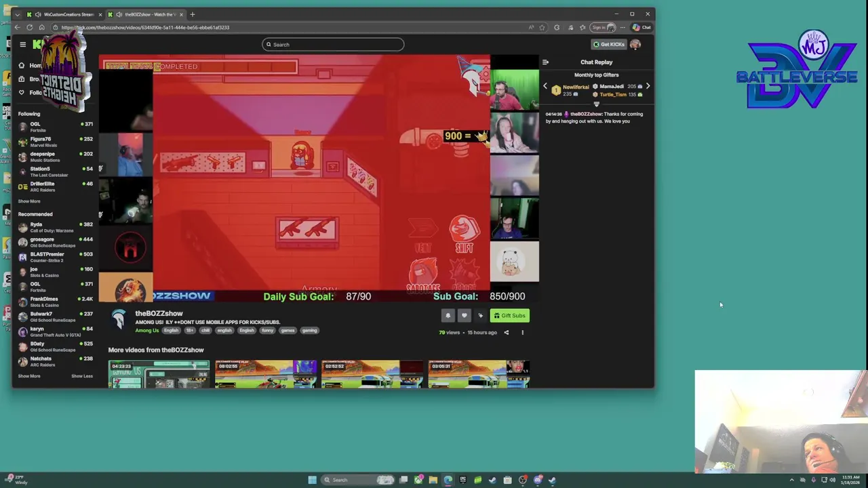Open Browse icon in Kick sidebar
This screenshot has height=488, width=868.
(x=21, y=79)
